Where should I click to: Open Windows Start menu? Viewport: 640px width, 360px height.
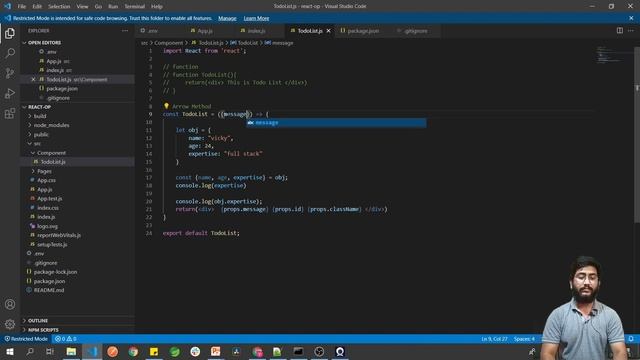point(10,351)
